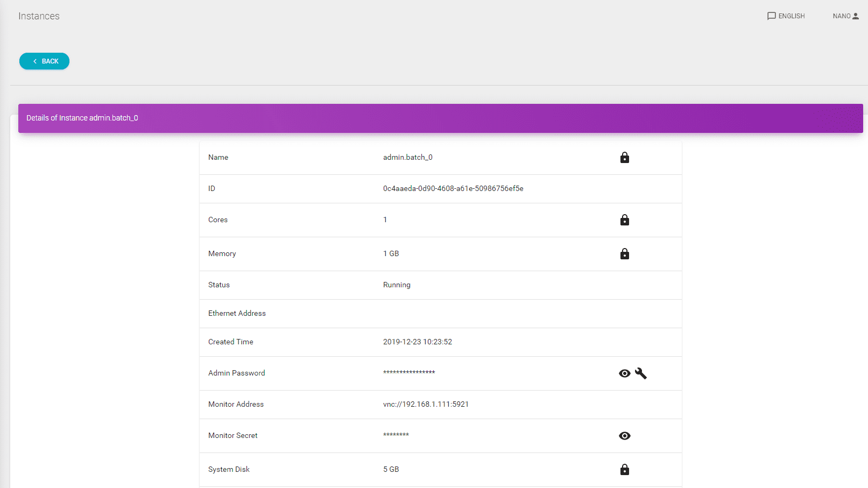Click the instance ID value 0c4aaeda-0d90
This screenshot has height=488, width=868.
(x=453, y=189)
